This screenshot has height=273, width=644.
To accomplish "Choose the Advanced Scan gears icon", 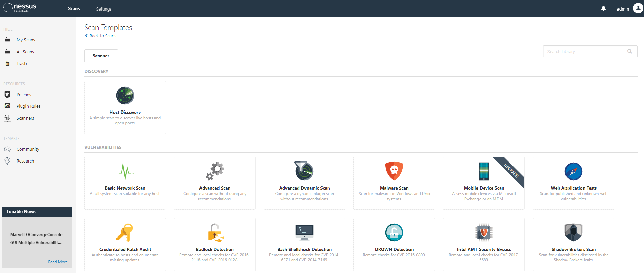I will tap(215, 171).
